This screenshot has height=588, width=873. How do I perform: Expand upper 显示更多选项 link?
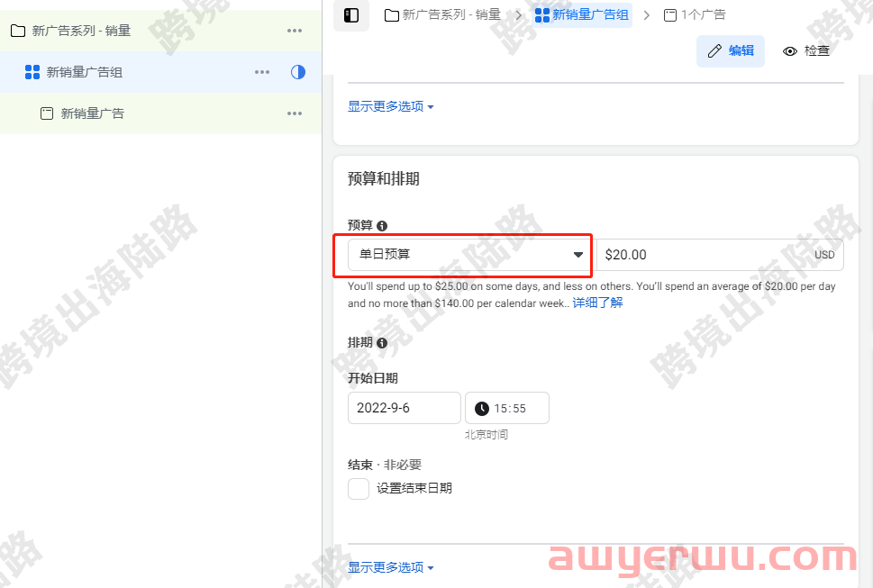pos(390,106)
